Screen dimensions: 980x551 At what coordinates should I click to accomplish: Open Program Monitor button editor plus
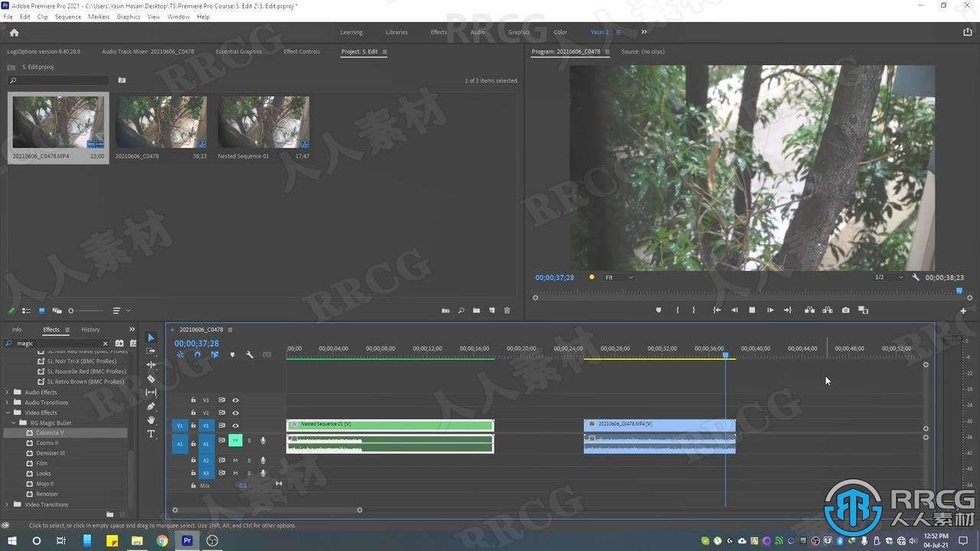(963, 311)
